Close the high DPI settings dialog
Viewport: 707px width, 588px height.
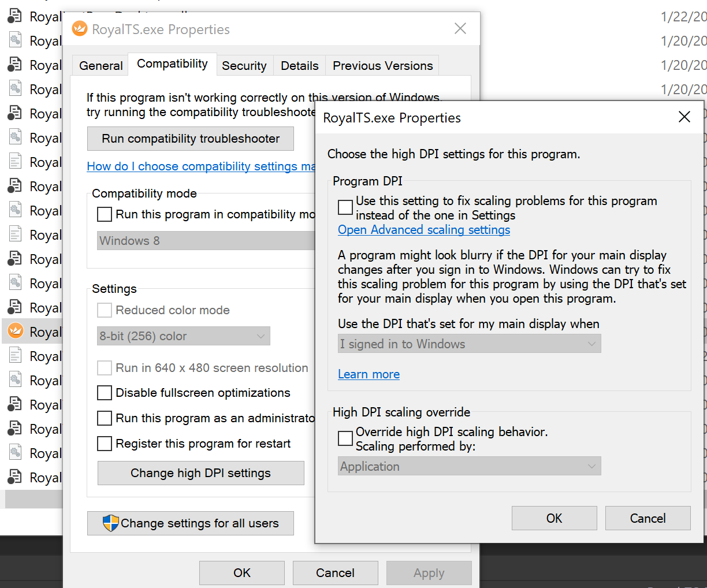tap(684, 117)
